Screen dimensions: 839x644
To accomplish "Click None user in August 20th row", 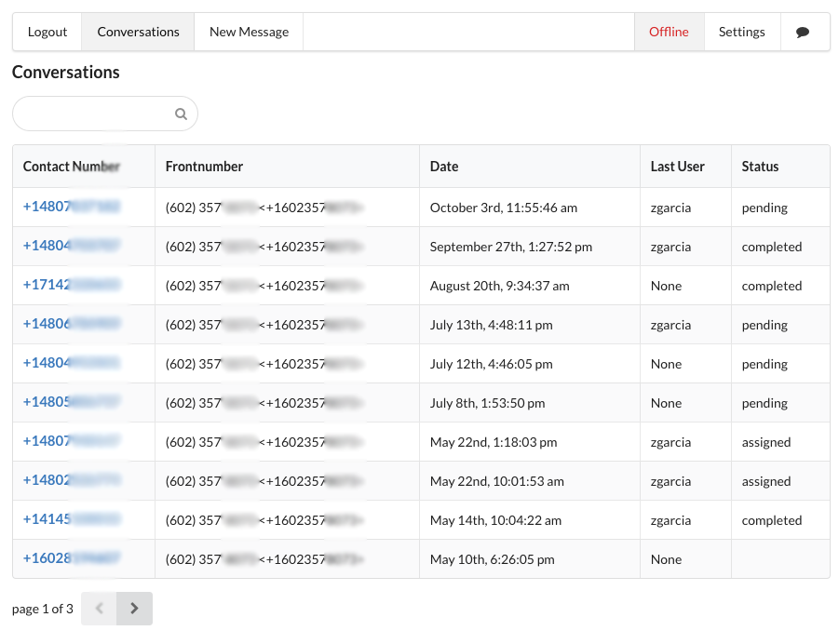I will [666, 286].
